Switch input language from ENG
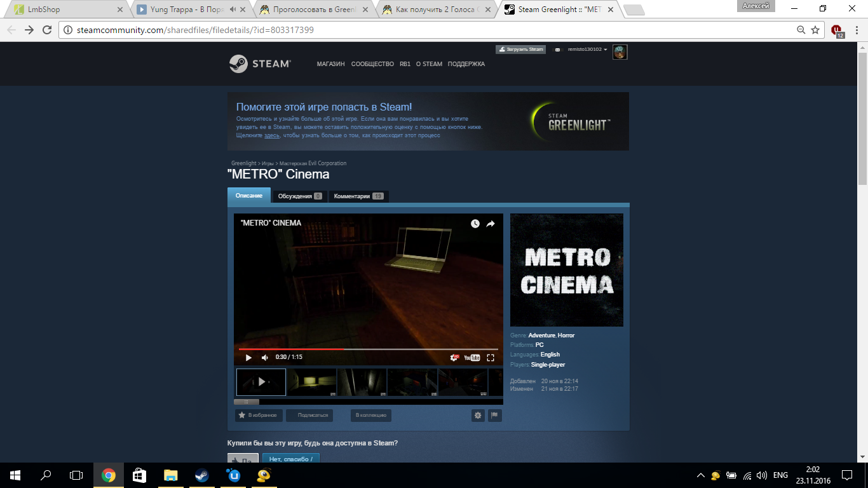Screen dimensions: 868x488 [x=780, y=475]
